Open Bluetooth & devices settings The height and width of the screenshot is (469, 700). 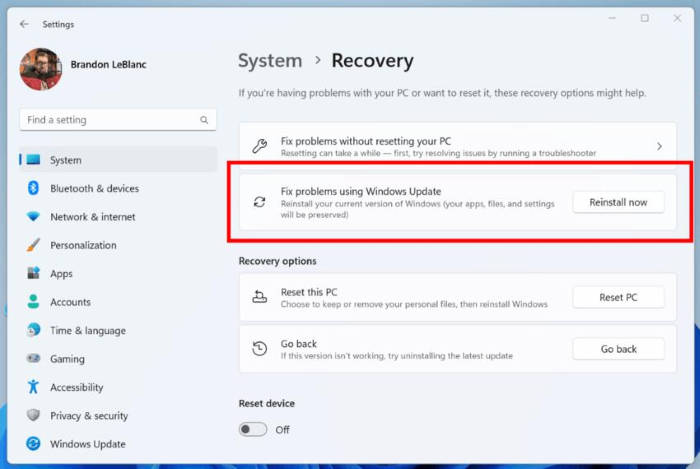click(95, 188)
